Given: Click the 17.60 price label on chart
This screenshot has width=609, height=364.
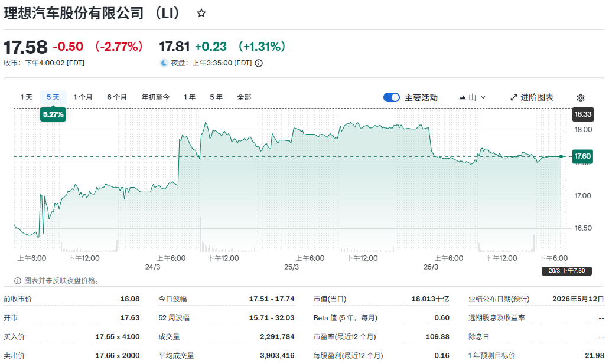Looking at the screenshot, I should click(584, 156).
